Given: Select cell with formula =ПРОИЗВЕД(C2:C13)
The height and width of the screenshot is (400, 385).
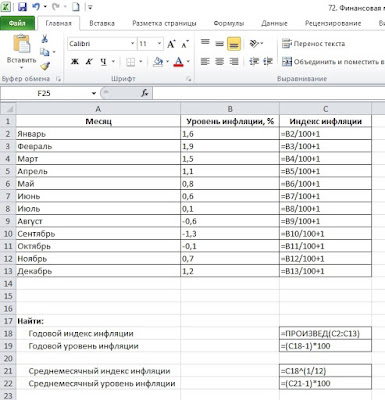Looking at the screenshot, I should click(x=325, y=333).
